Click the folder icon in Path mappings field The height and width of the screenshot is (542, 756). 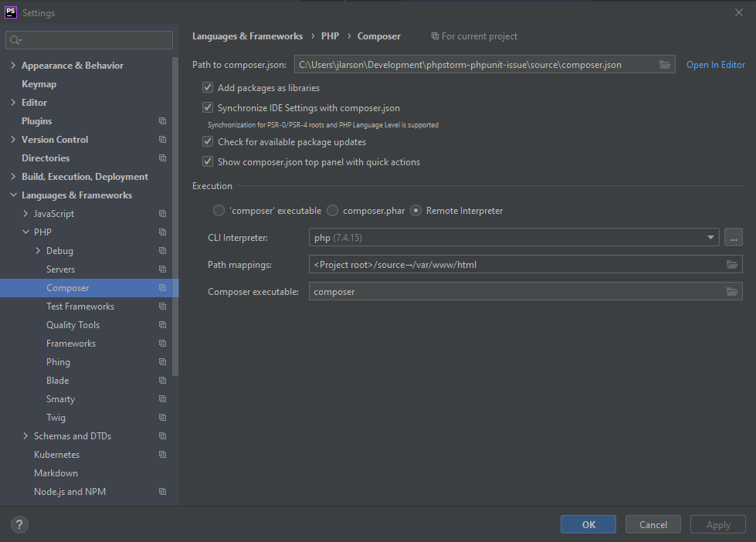pyautogui.click(x=732, y=264)
